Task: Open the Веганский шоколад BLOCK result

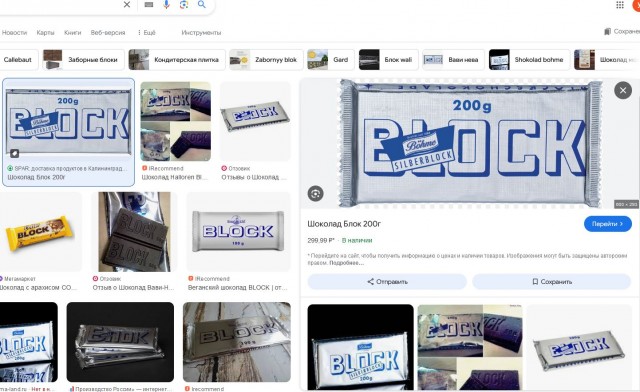Action: click(238, 232)
